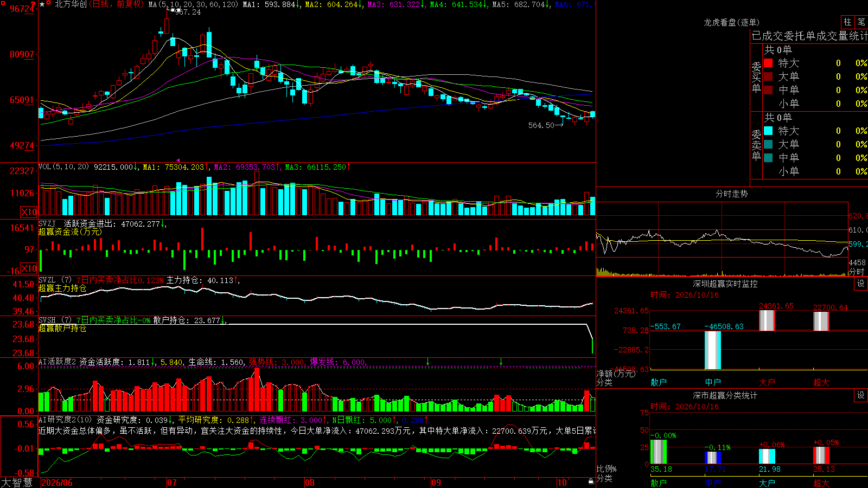This screenshot has height=488, width=868.
Task: Click the stock name 北方华创
Action: pos(71,4)
